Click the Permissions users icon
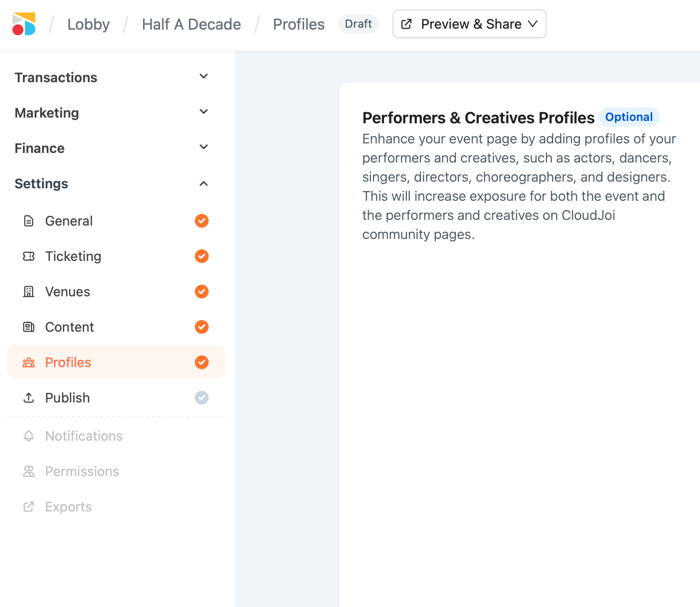The image size is (700, 607). (x=29, y=471)
